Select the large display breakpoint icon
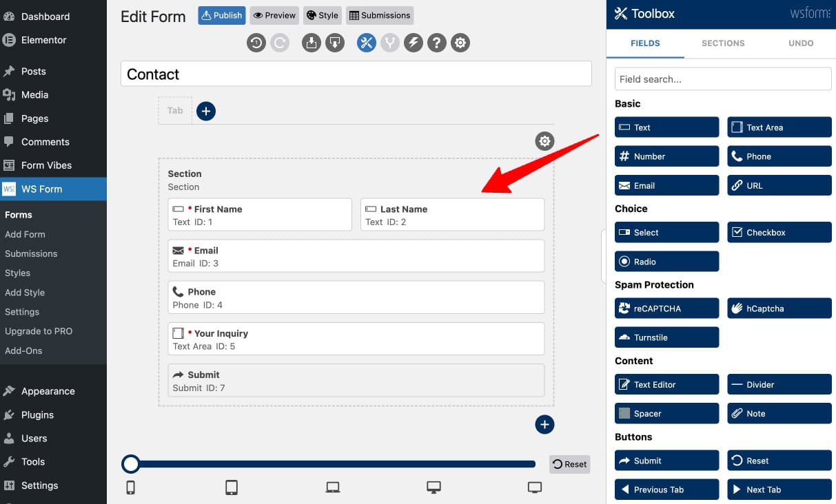 pos(535,487)
